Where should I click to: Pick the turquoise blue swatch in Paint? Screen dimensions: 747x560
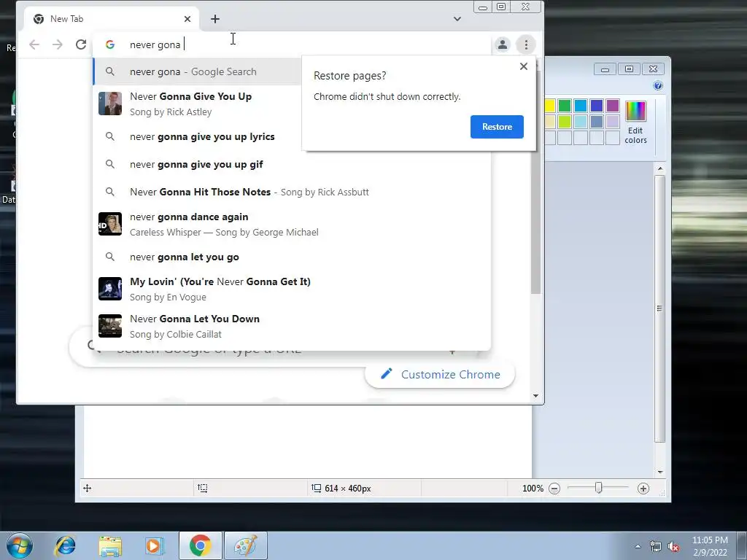(580, 105)
